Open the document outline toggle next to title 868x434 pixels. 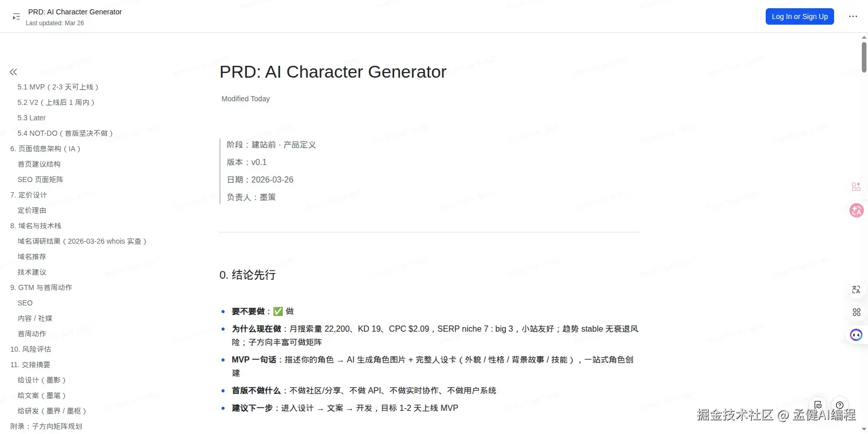tap(16, 16)
